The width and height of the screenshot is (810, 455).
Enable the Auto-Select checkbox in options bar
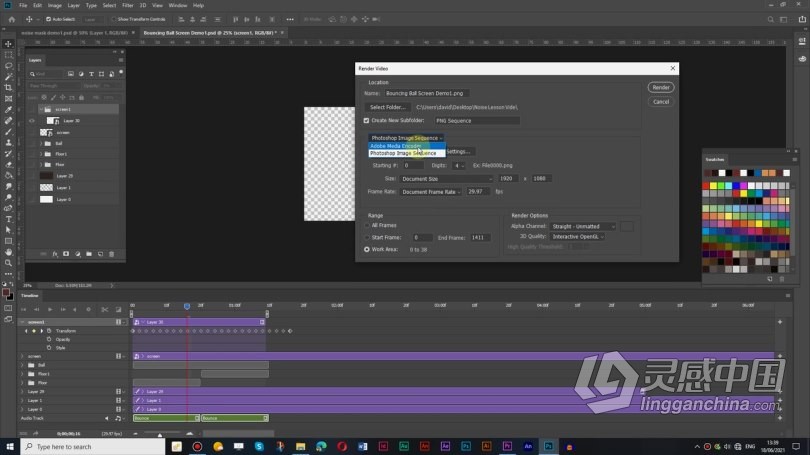49,19
